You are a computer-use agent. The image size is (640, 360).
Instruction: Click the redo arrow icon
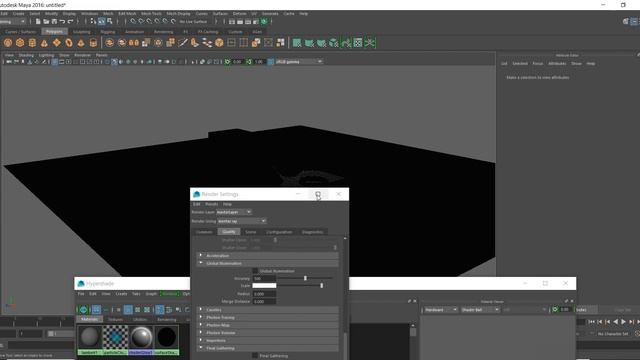click(x=70, y=22)
